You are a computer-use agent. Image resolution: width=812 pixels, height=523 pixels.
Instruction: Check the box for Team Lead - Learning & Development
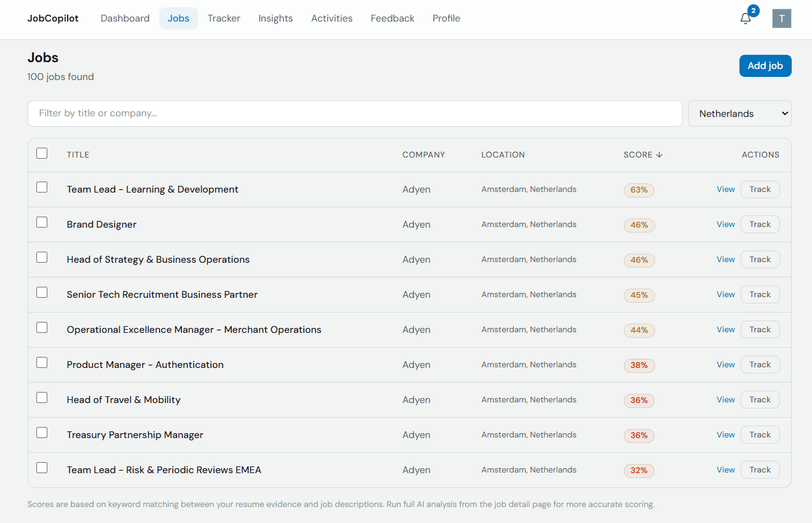(x=42, y=187)
